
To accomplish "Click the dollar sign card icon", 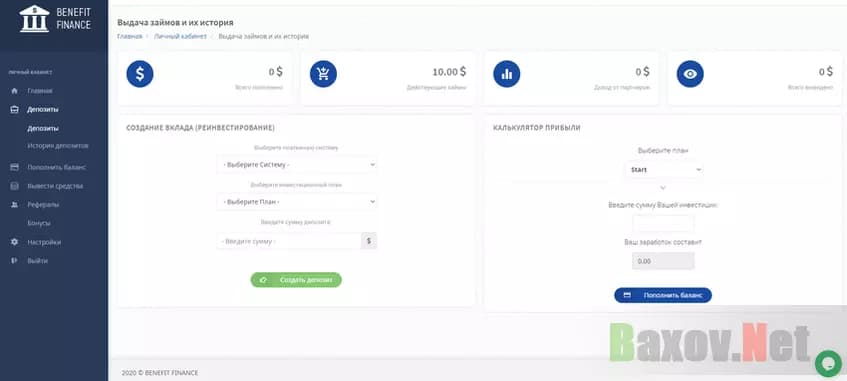I will pos(140,74).
